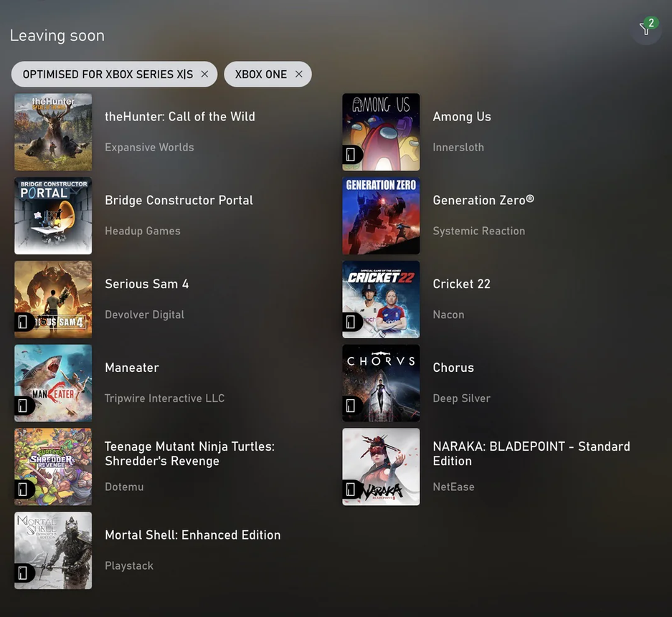
Task: Click publisher text 'Systemic Reaction'
Action: 479,231
